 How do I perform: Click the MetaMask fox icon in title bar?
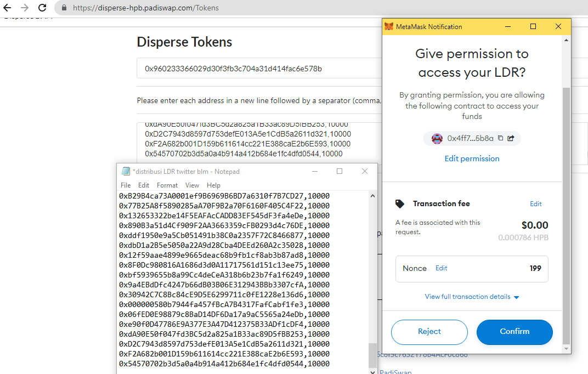click(x=389, y=27)
